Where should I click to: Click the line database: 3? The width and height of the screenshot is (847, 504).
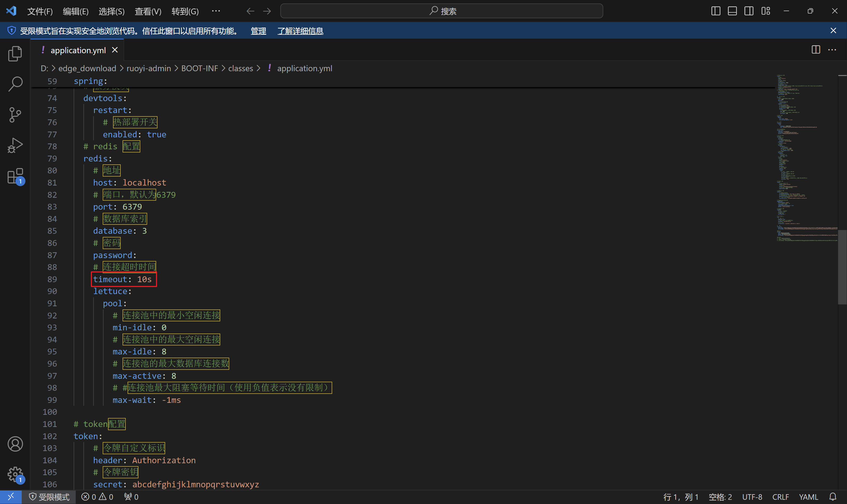(x=120, y=231)
